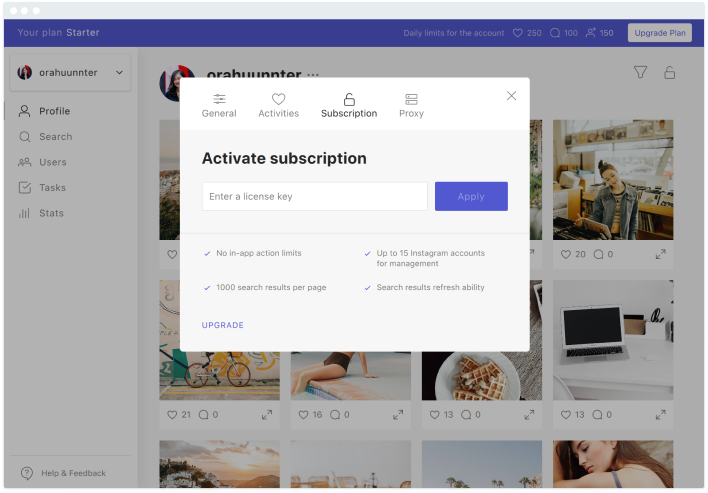Screen dimensions: 708x493
Task: Click the filter funnel icon
Action: [640, 72]
